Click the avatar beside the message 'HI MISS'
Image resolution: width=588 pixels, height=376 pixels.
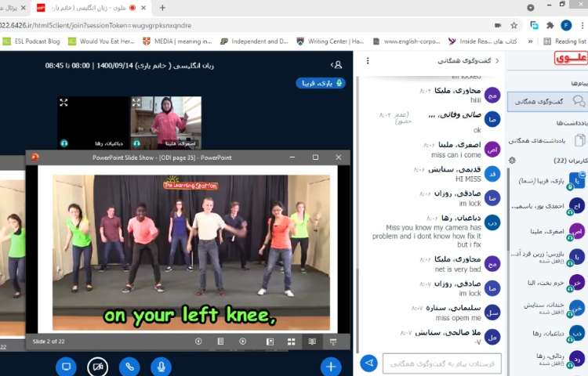pos(492,174)
